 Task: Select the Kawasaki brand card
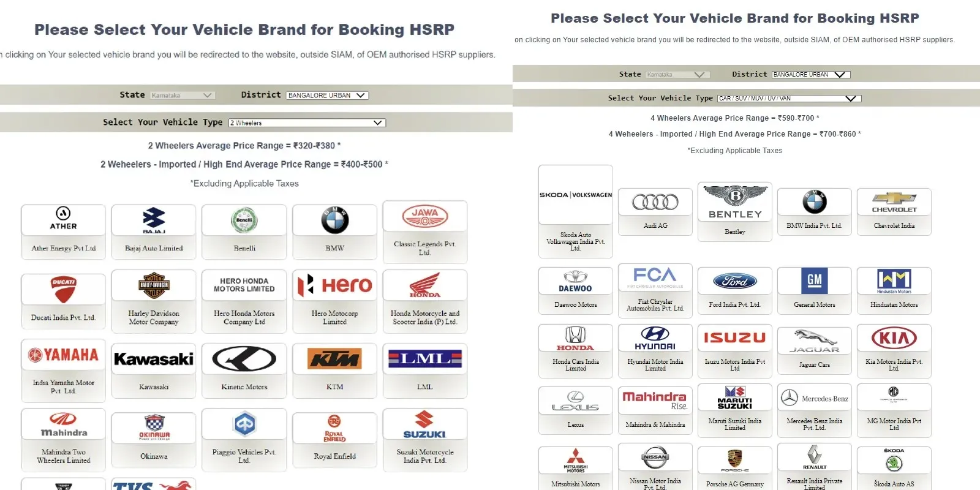pos(154,367)
